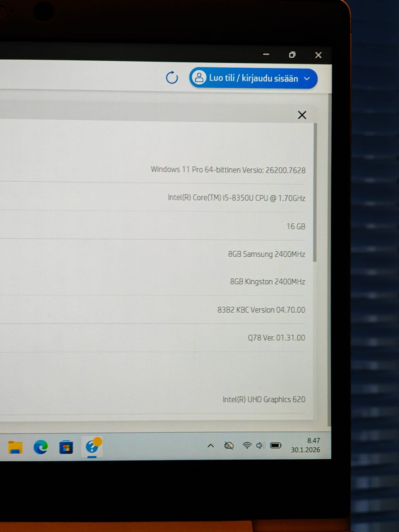Click the 'Intel(R) UHD Graphics 620' value
The image size is (399, 532).
coord(264,399)
